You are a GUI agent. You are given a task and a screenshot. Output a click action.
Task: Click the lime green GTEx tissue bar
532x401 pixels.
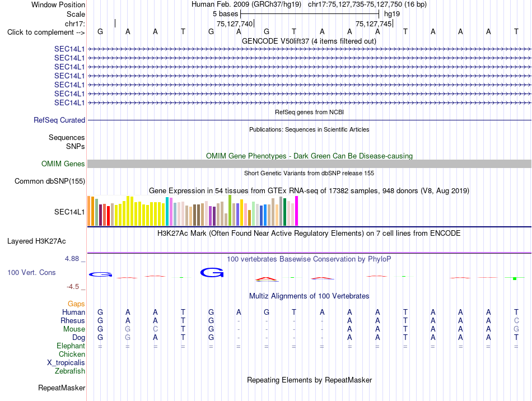[x=230, y=211]
